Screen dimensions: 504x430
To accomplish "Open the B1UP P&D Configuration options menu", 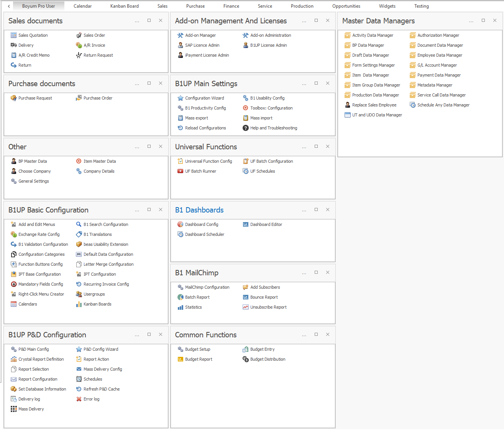I will click(137, 335).
